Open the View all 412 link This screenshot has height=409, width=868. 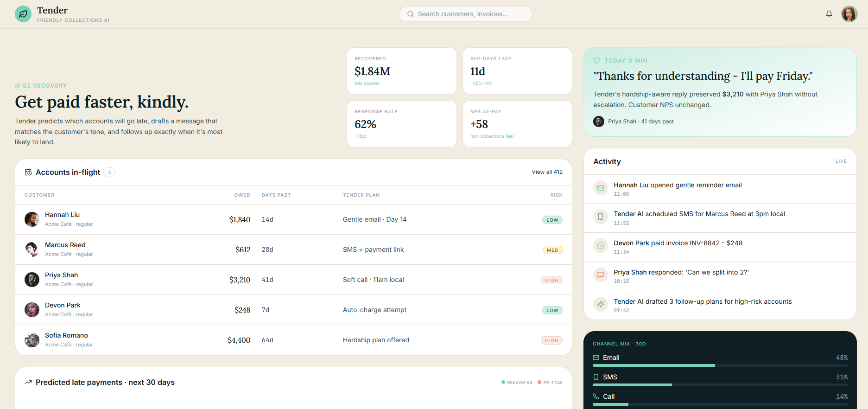pos(547,172)
